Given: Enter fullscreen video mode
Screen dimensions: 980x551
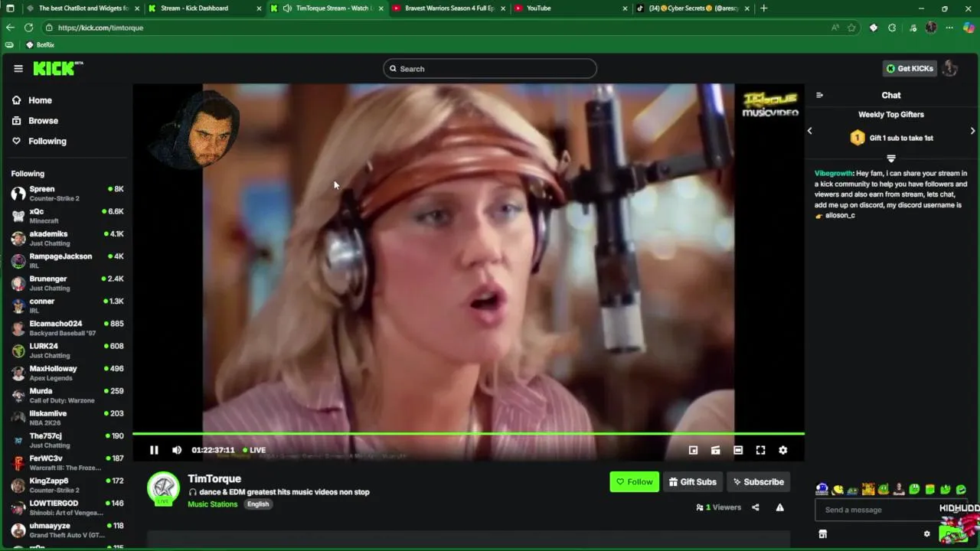Looking at the screenshot, I should tap(760, 450).
